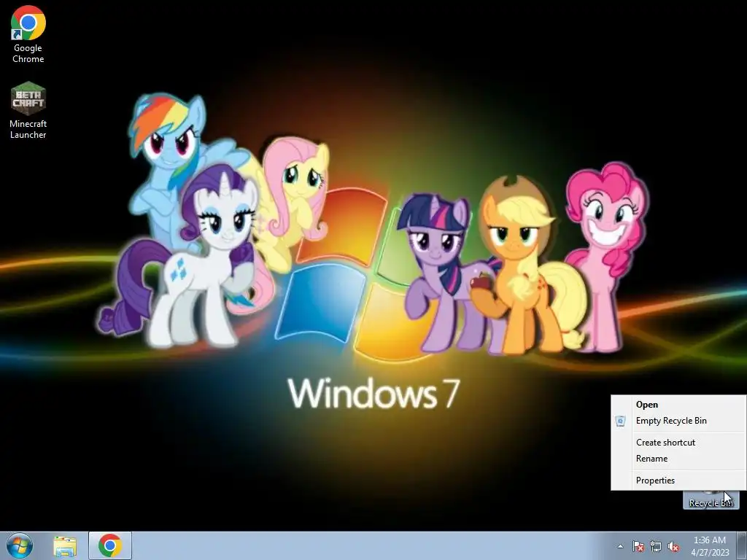Screen dimensions: 747x560
Task: Open the muted volume tray icon
Action: 673,547
